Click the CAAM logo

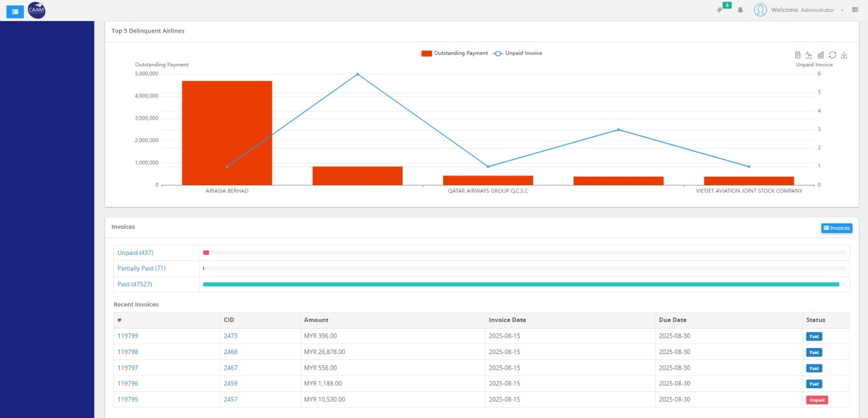pyautogui.click(x=36, y=10)
